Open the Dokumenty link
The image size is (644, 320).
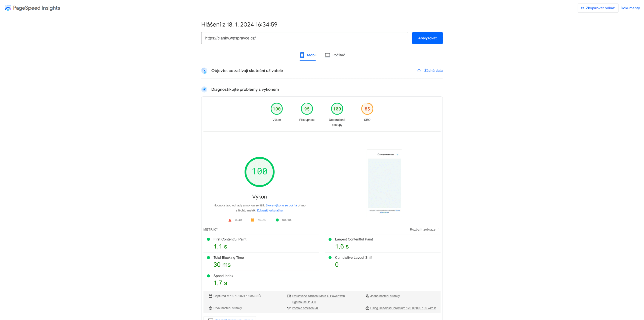point(630,8)
